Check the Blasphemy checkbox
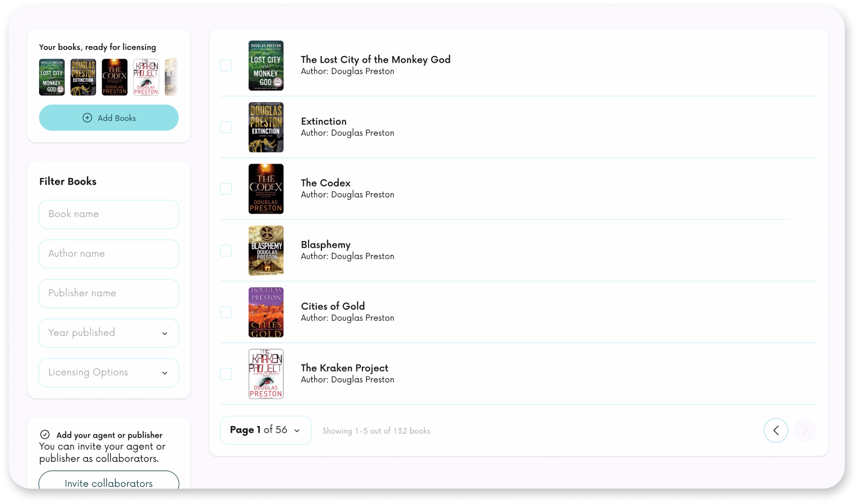Screen dimensions: 858x504 pos(226,250)
